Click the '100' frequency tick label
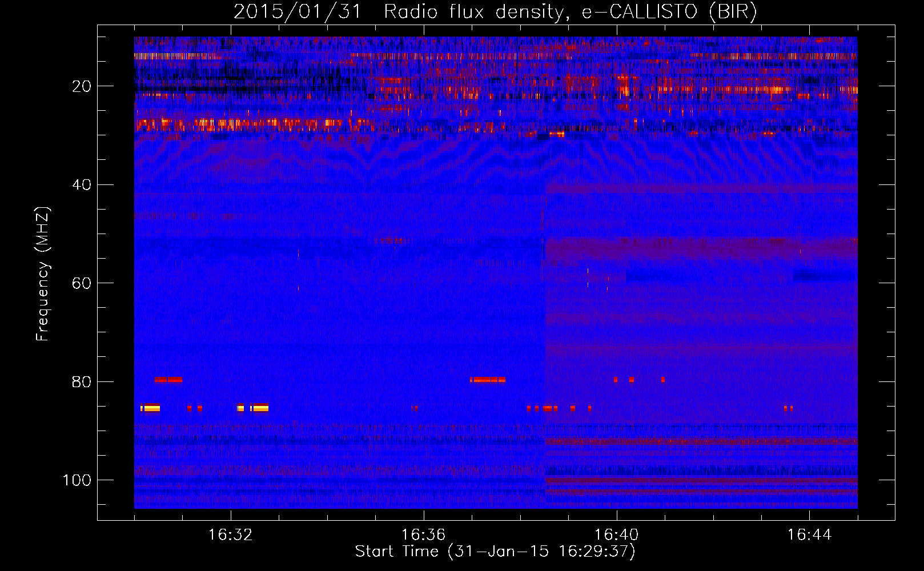924x571 pixels. (77, 480)
